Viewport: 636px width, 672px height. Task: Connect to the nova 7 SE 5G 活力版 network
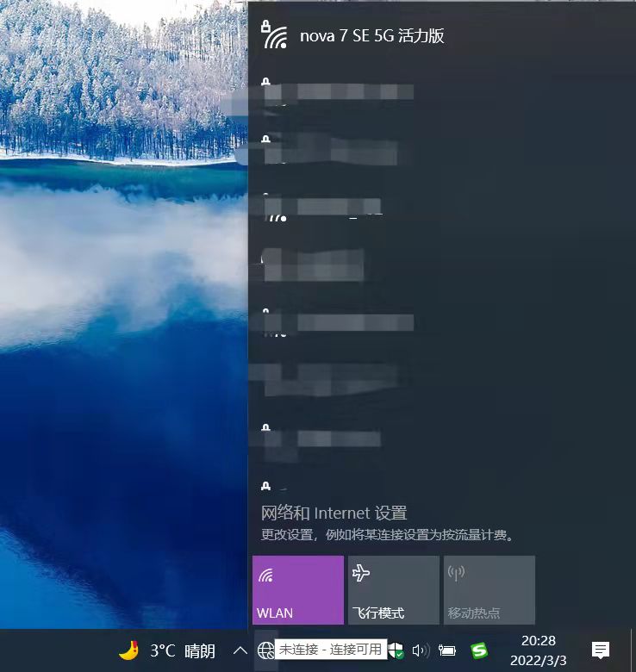click(441, 36)
